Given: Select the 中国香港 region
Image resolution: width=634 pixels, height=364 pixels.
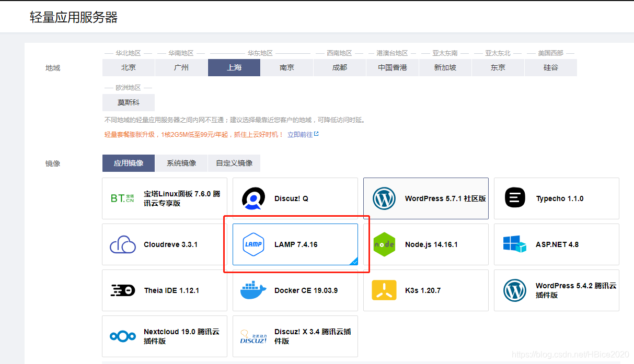Looking at the screenshot, I should [x=393, y=67].
